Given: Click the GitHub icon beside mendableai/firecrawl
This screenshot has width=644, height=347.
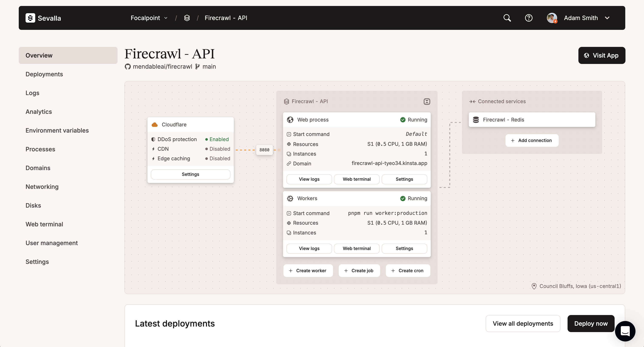Looking at the screenshot, I should point(128,67).
